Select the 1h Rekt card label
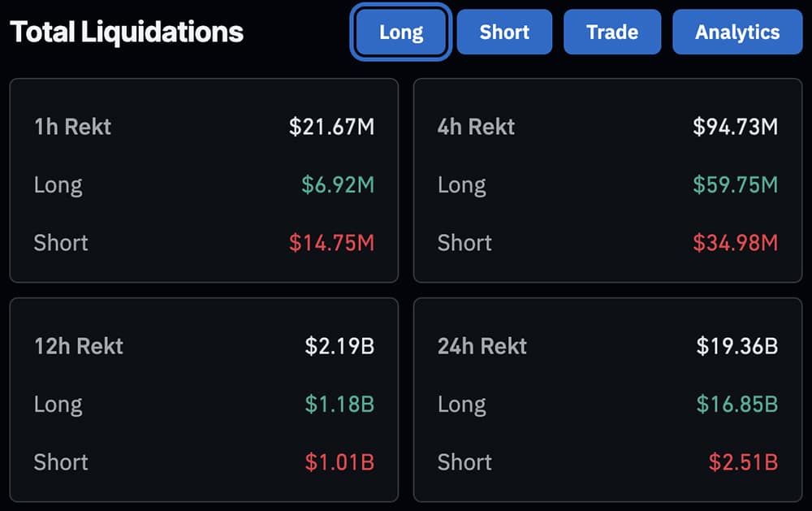Image resolution: width=812 pixels, height=511 pixels. tap(72, 127)
